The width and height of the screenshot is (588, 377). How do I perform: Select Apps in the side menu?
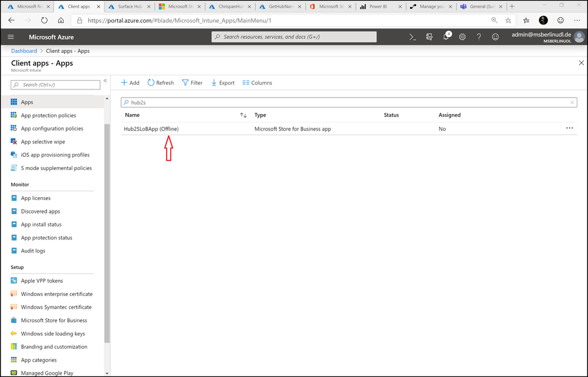point(52,102)
